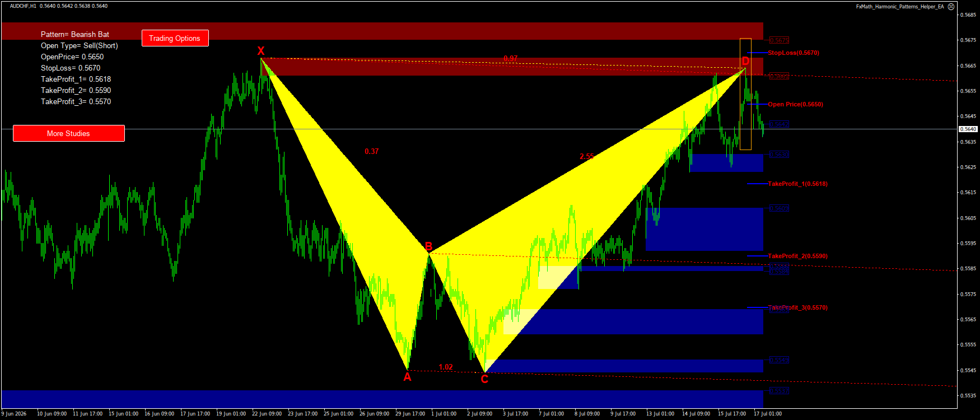Click the C point label of the pattern
The width and height of the screenshot is (980, 420).
(484, 379)
